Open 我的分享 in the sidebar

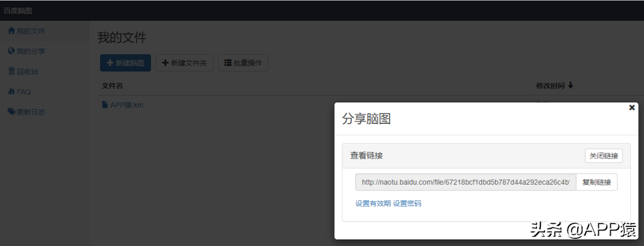point(27,51)
